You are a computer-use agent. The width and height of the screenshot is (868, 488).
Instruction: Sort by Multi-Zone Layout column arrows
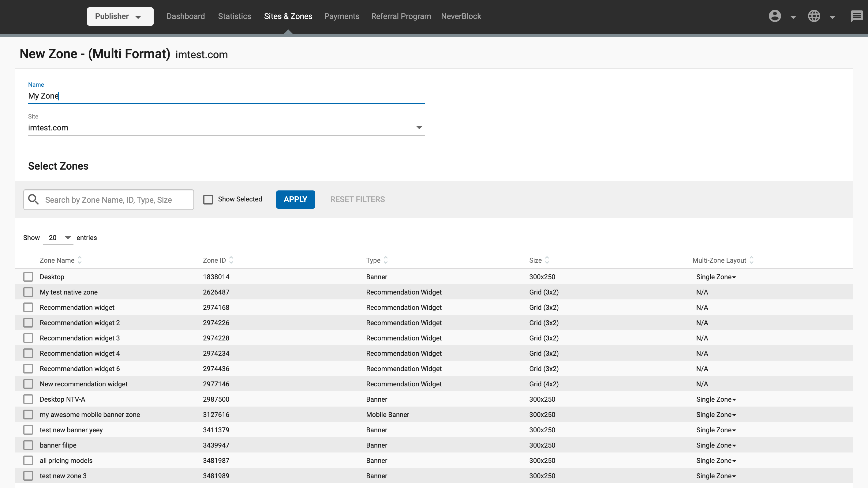(x=751, y=260)
